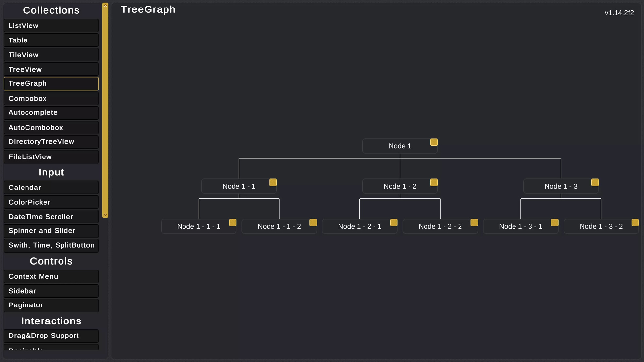Open the Table demo
Image resolution: width=644 pixels, height=362 pixels.
tap(51, 40)
